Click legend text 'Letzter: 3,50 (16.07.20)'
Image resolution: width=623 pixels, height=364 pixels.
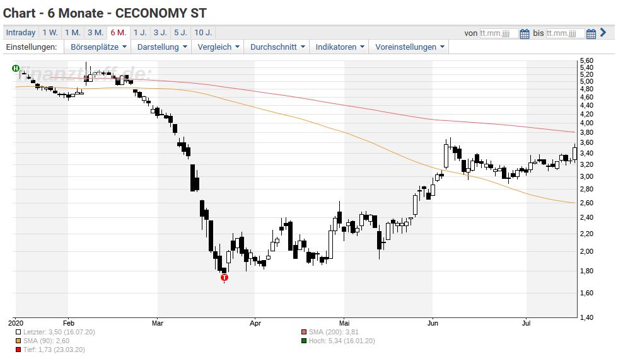click(x=59, y=333)
